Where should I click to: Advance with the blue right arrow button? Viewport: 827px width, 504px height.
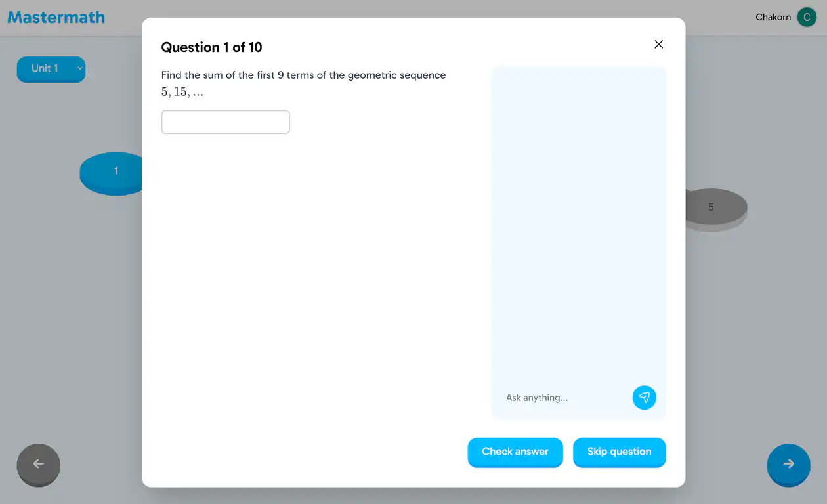pyautogui.click(x=788, y=464)
